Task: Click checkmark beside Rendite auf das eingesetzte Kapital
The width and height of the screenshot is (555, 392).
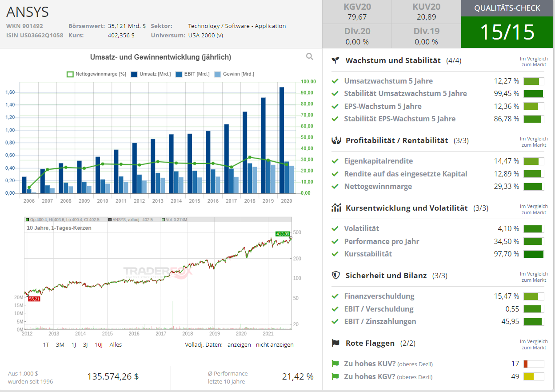Action: (335, 174)
